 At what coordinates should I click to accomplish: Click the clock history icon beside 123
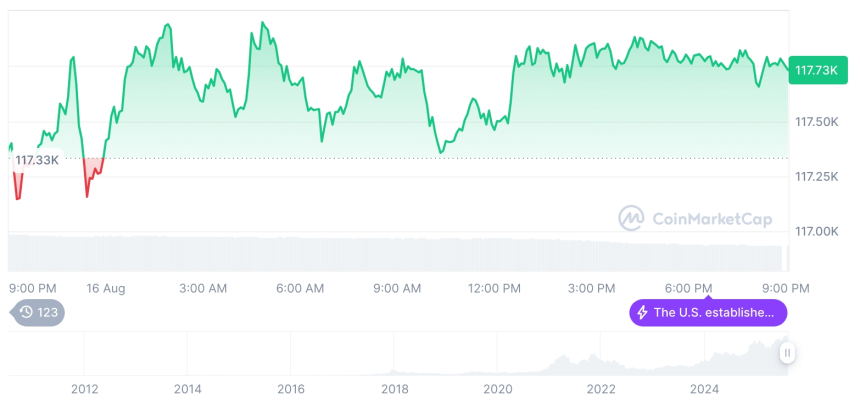[x=26, y=312]
